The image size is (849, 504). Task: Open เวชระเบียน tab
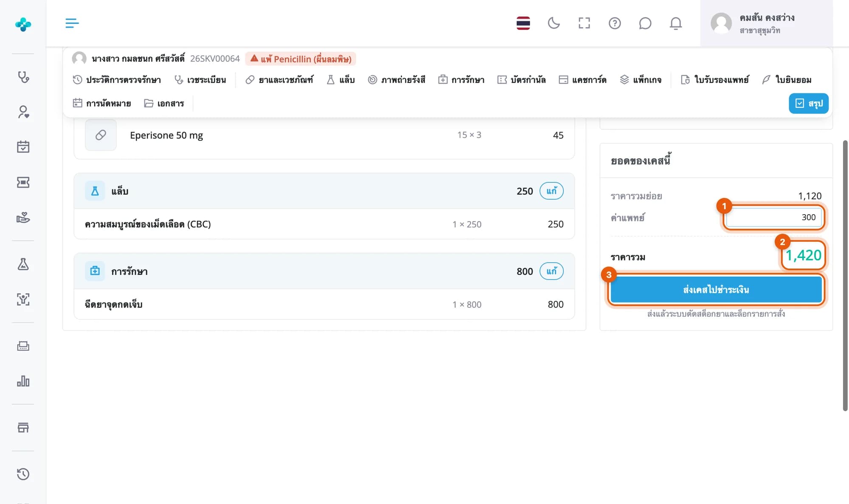[200, 80]
